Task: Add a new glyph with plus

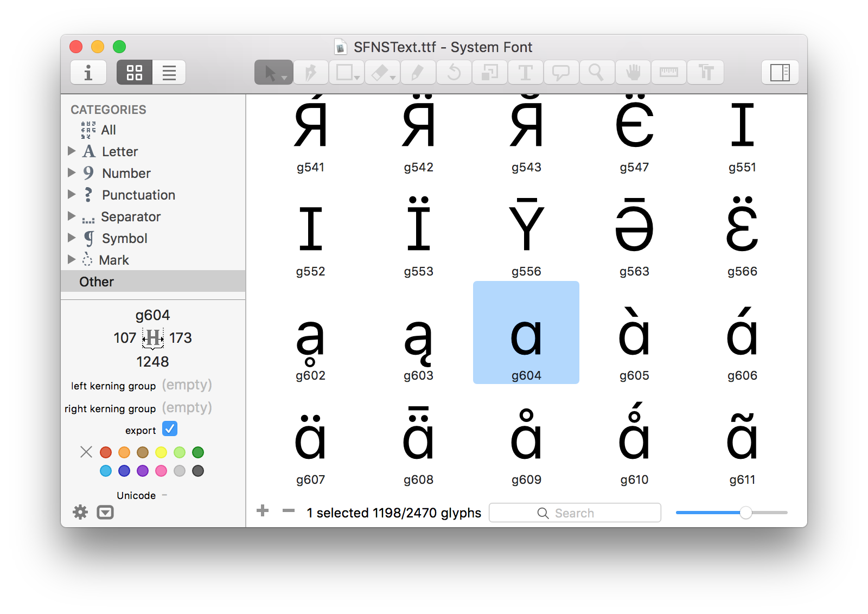Action: pos(263,510)
